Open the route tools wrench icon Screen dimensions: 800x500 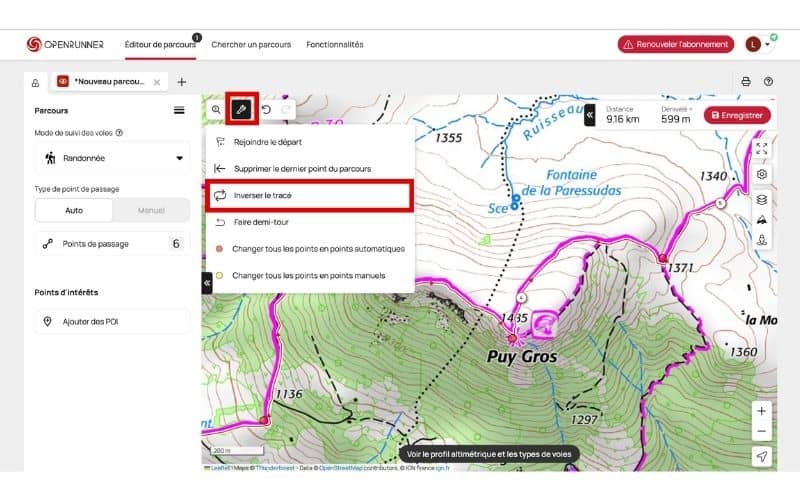[242, 108]
